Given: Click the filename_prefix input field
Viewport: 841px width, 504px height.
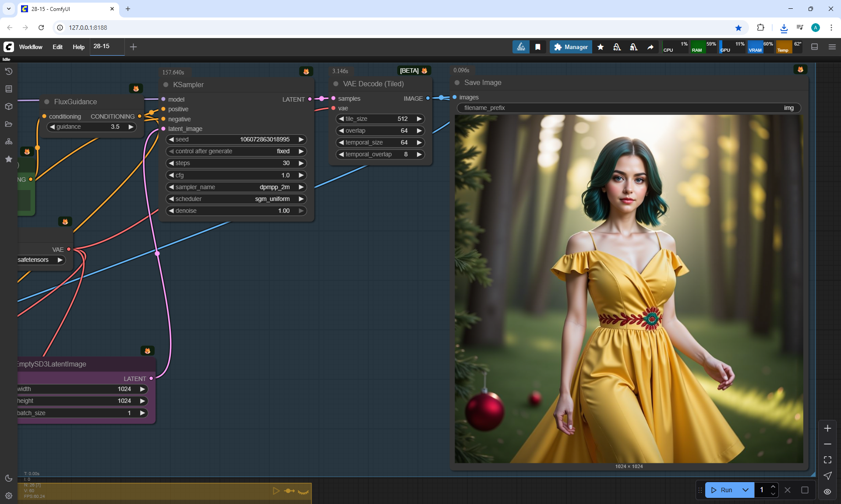Looking at the screenshot, I should [x=629, y=108].
